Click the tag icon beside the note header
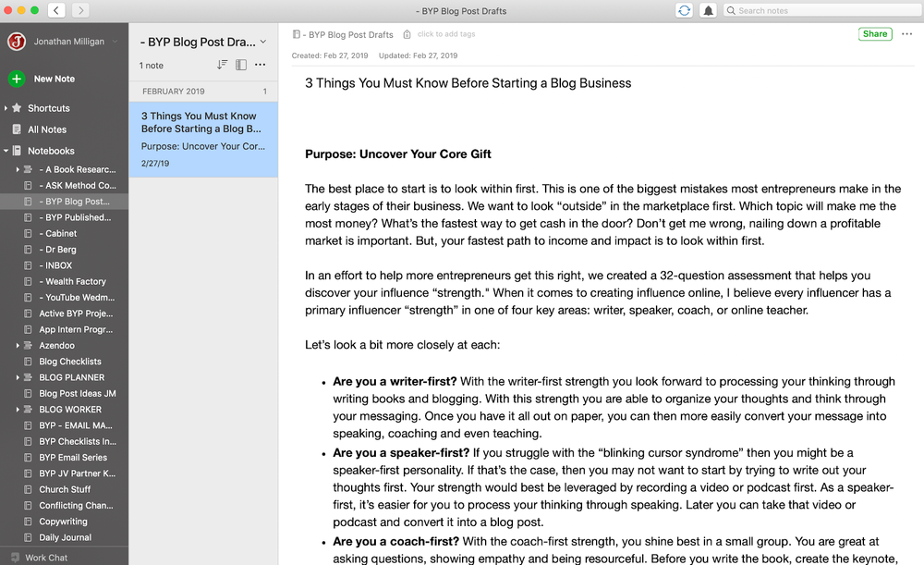924x565 pixels. click(x=407, y=33)
